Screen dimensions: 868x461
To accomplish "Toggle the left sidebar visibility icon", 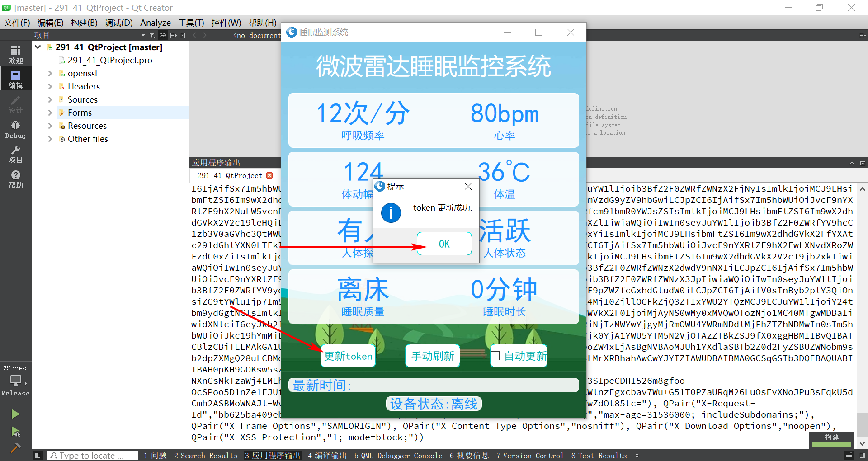I will coord(38,456).
